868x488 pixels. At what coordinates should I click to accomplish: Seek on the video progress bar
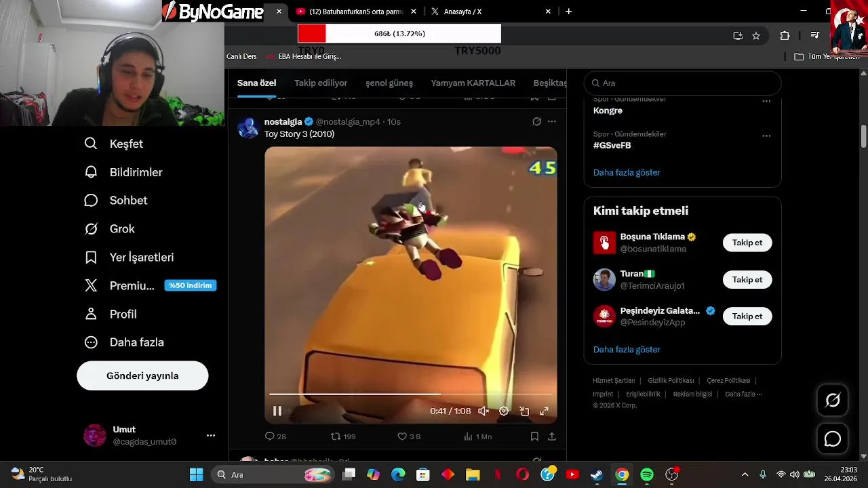pos(411,394)
